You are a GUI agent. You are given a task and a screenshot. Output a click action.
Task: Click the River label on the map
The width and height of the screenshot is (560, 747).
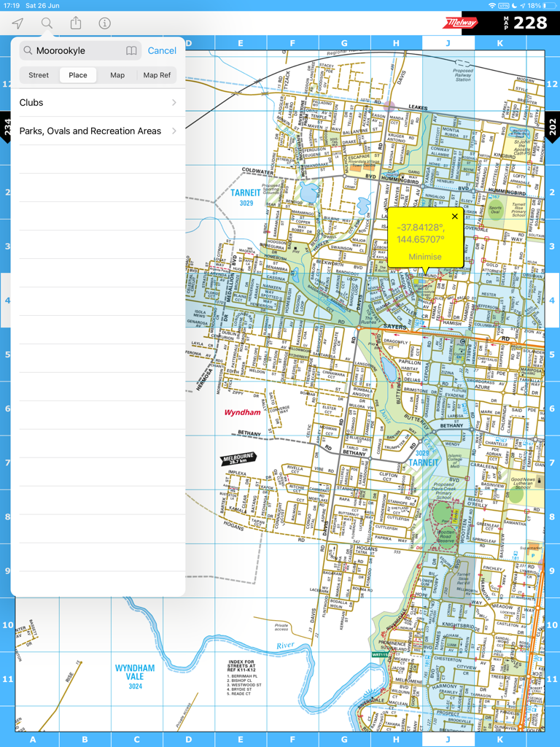click(285, 646)
